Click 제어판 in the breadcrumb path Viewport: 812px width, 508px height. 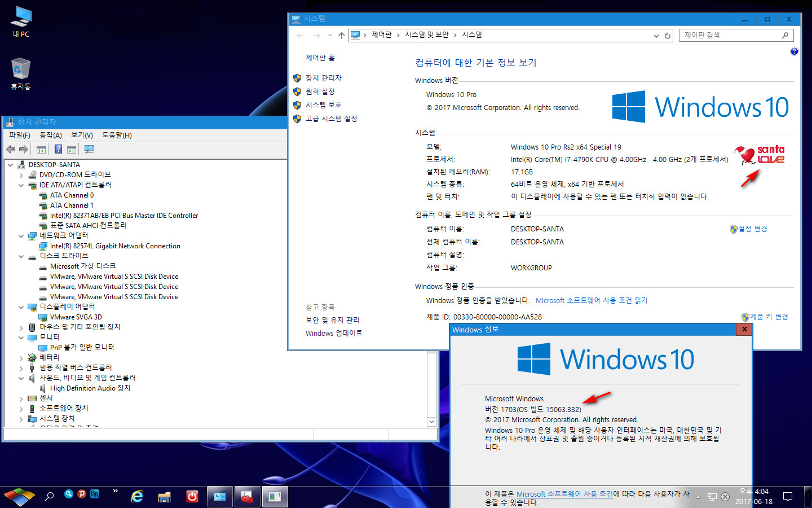tap(382, 35)
